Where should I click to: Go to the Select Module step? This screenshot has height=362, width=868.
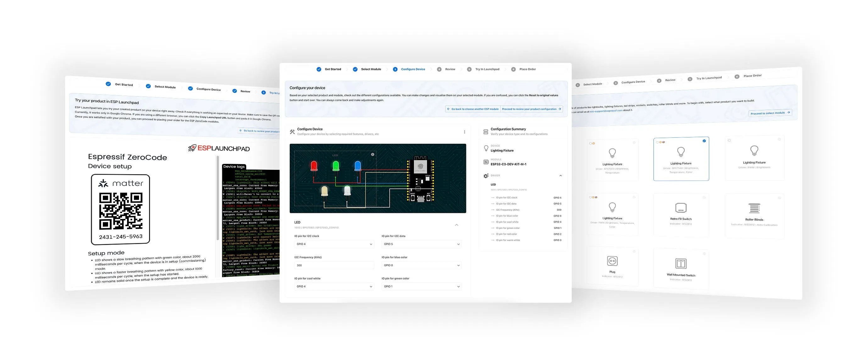point(371,69)
